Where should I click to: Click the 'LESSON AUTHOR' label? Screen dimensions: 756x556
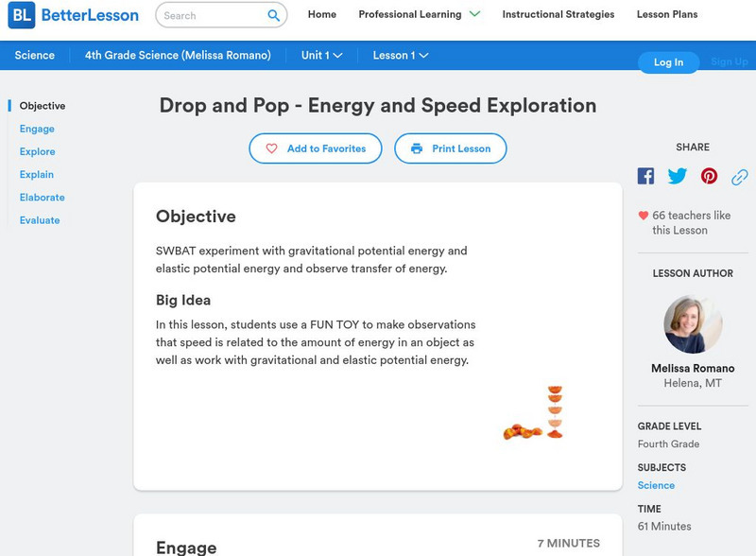click(x=693, y=273)
